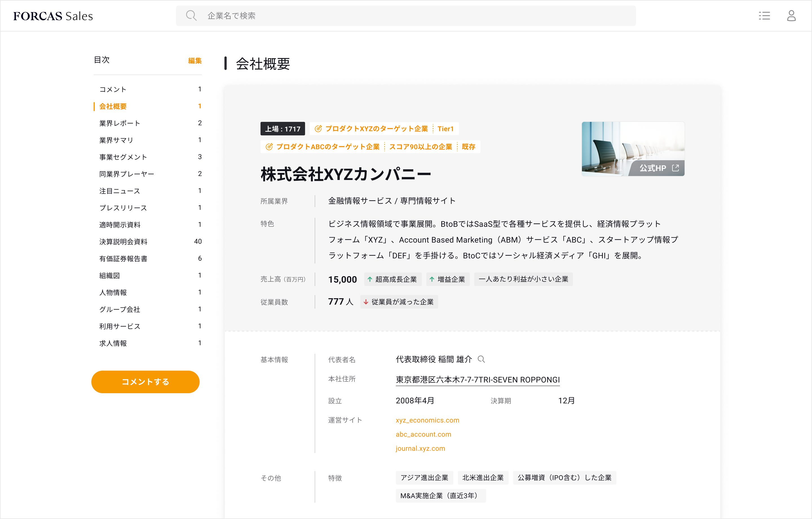
Task: Click the アジア進出企業 tag
Action: 424,478
